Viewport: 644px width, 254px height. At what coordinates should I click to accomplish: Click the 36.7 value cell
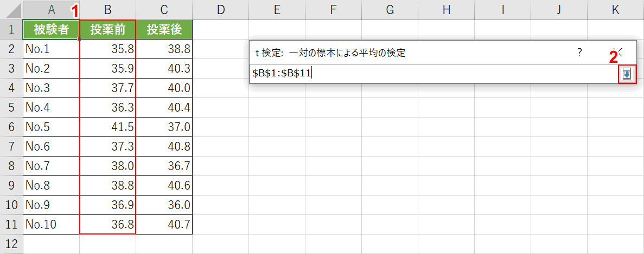click(164, 166)
